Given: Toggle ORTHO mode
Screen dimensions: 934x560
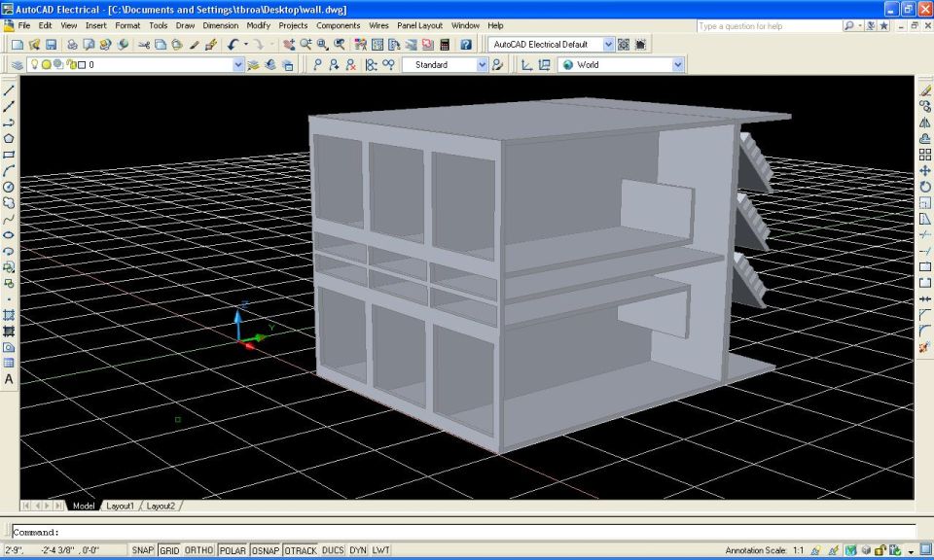Looking at the screenshot, I should tap(198, 550).
